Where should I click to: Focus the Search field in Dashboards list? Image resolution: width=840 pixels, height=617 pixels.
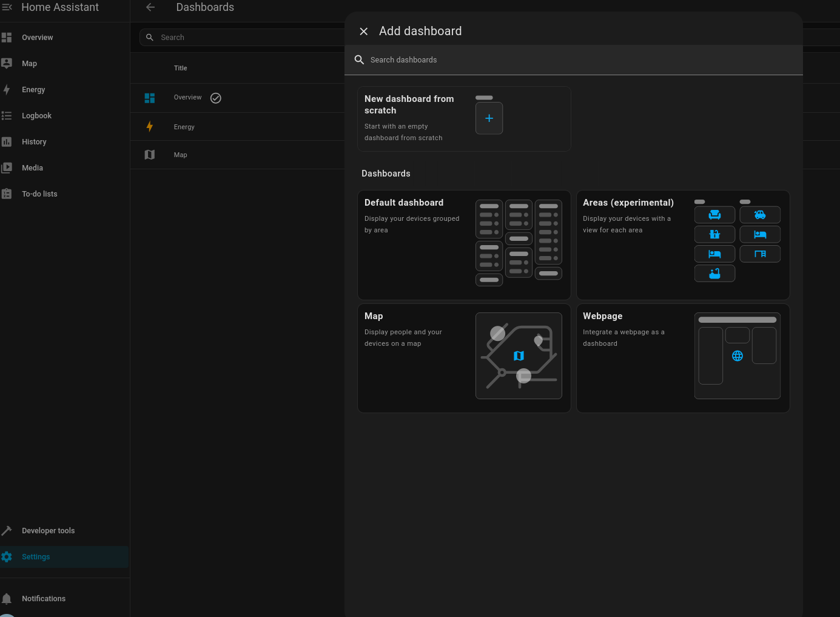[x=243, y=38]
